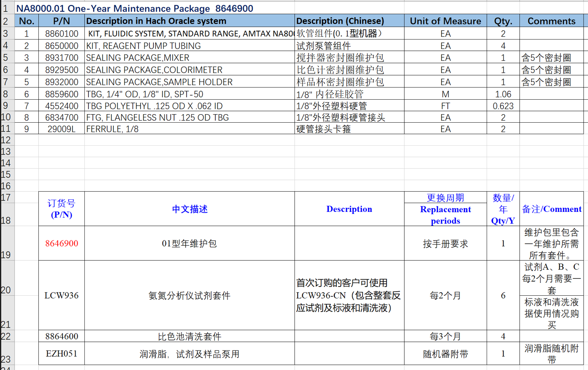Viewport: 588px width, 370px height.
Task: Click the red 8646900 part number cell
Action: coord(61,243)
